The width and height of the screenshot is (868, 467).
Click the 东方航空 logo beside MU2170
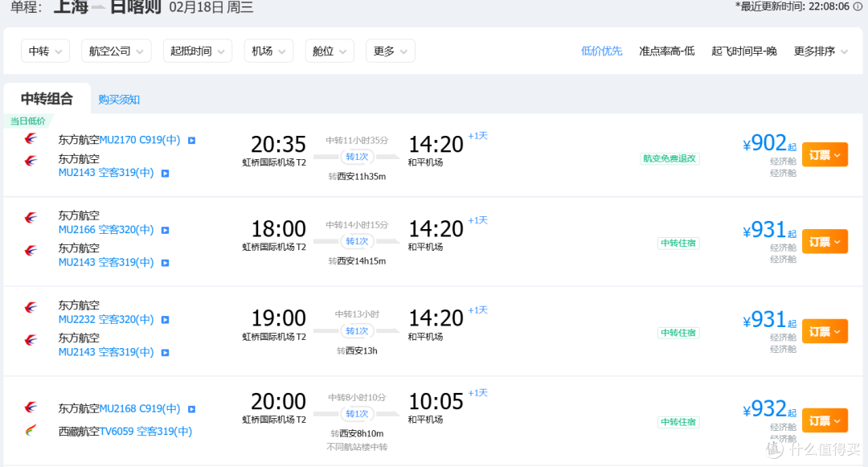[31, 138]
